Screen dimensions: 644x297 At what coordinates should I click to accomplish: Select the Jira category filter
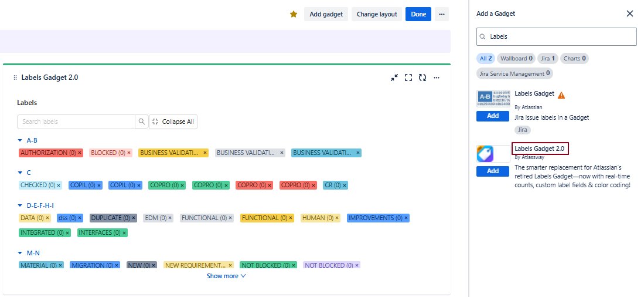coord(547,59)
